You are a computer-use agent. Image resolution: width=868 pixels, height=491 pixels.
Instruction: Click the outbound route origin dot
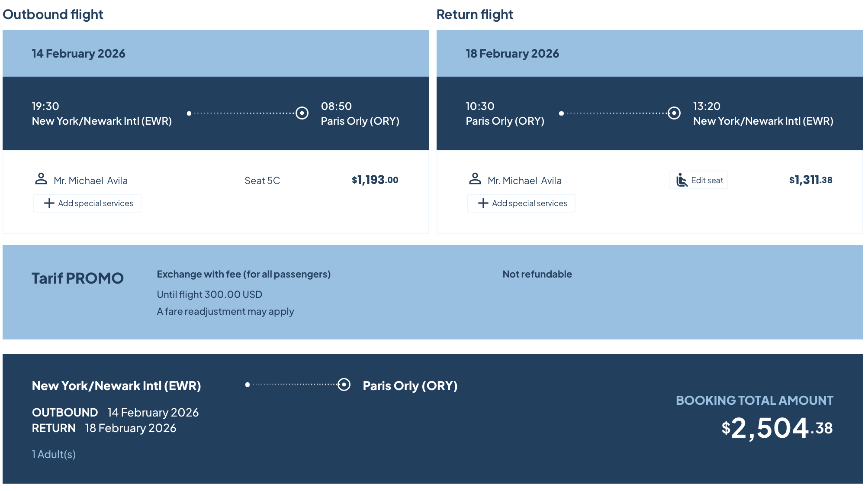pyautogui.click(x=189, y=113)
